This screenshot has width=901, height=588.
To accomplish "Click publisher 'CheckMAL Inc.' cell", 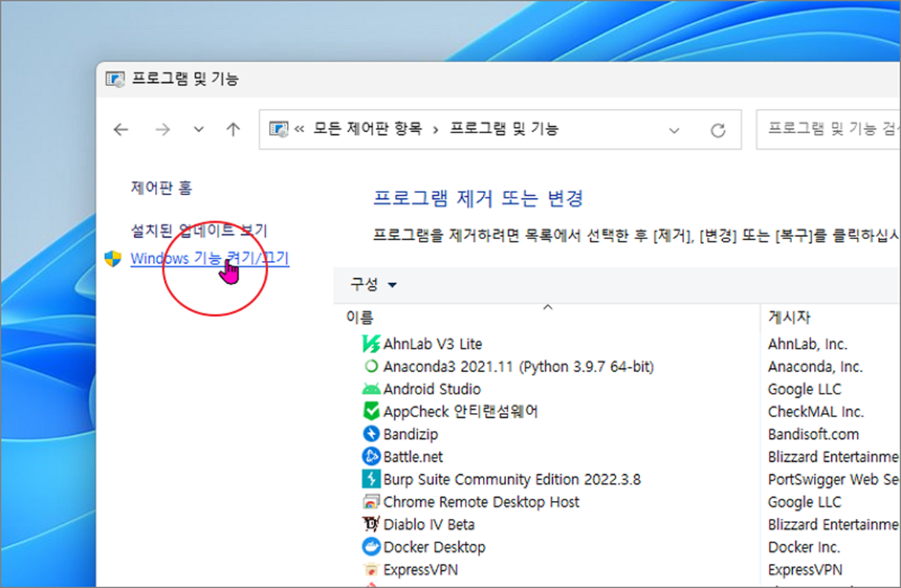I will click(x=815, y=412).
